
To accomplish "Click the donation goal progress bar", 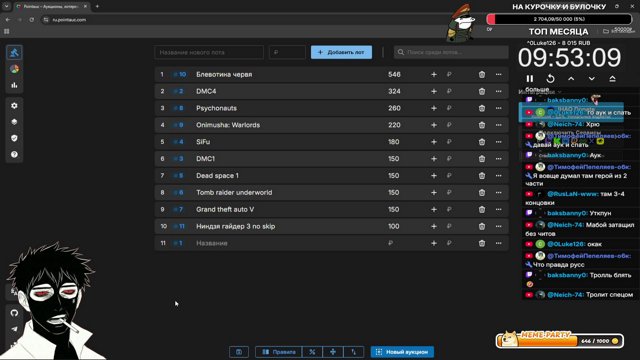I will pyautogui.click(x=559, y=19).
